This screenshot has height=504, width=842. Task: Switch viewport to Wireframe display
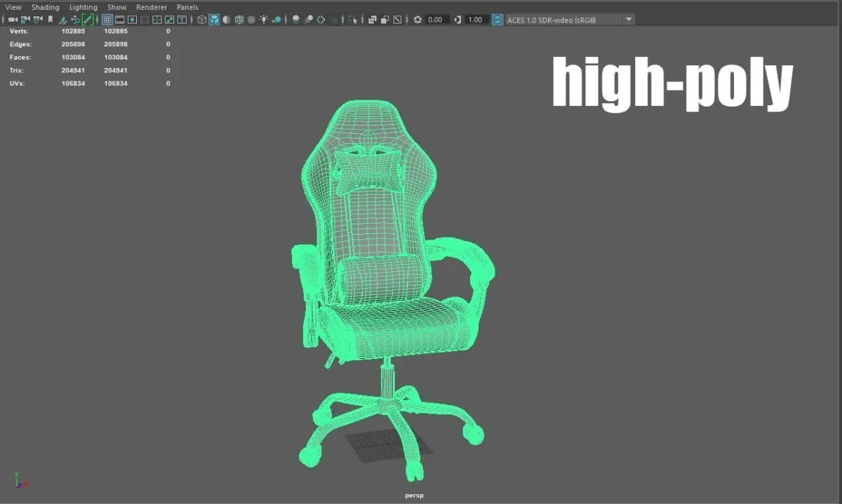pos(202,20)
